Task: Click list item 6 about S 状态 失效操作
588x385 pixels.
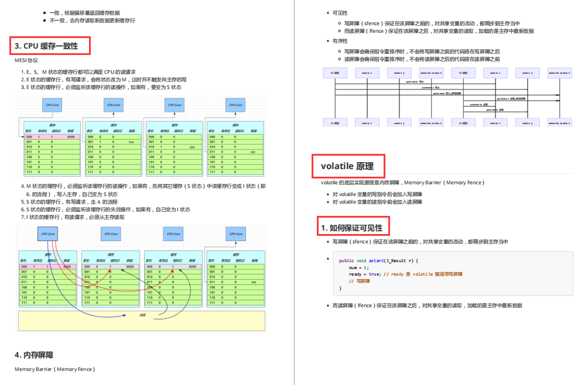Action: click(x=105, y=209)
